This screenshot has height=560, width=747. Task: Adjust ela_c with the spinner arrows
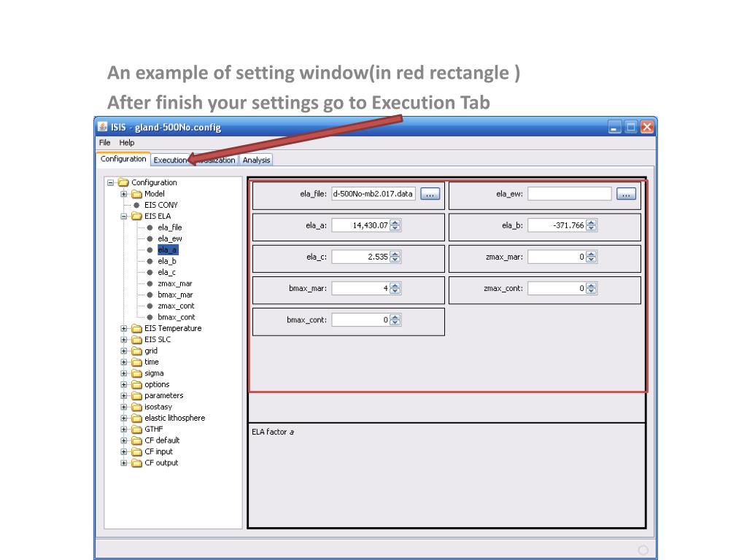point(395,257)
